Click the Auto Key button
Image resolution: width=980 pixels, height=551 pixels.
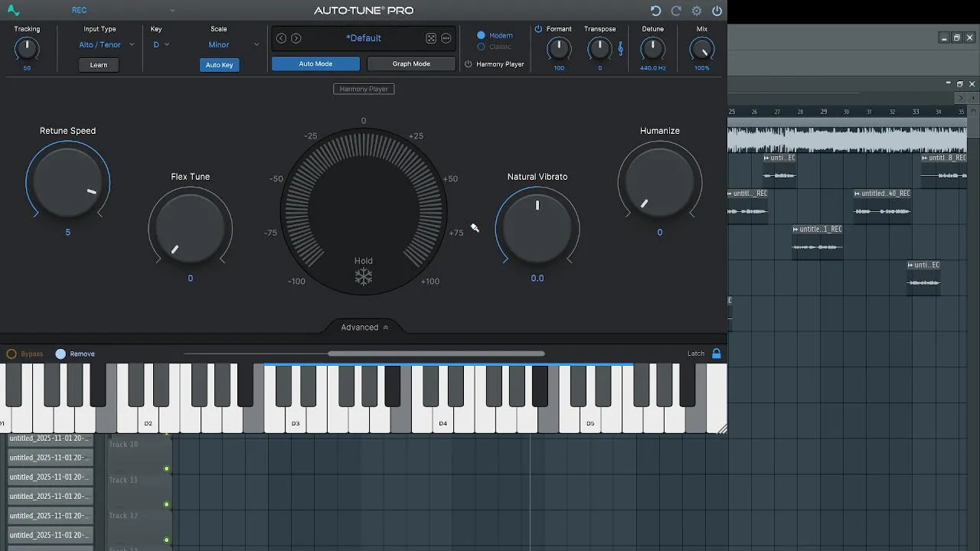219,65
